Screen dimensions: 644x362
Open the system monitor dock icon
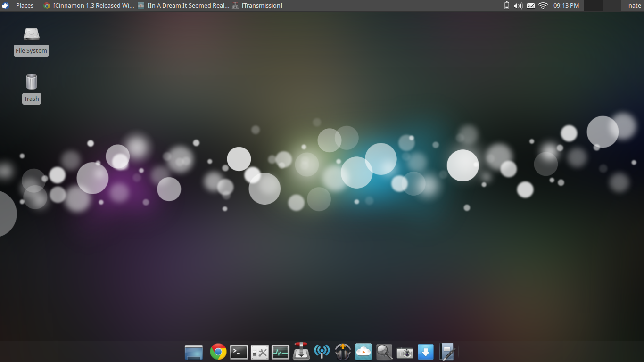[x=281, y=352]
